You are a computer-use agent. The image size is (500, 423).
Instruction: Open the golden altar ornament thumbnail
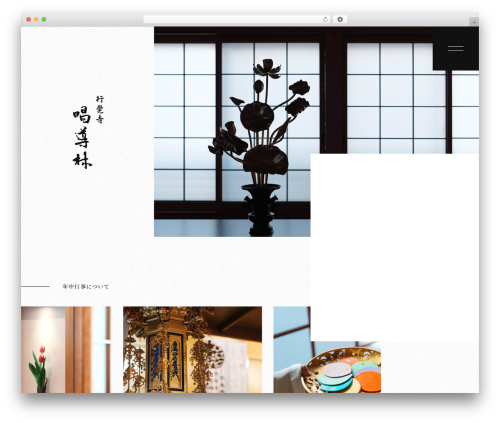192,350
